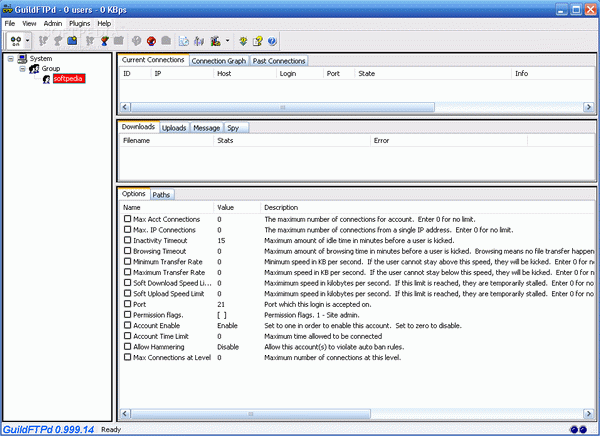Click the connections list horizontal scrollbar thumb
Image resolution: width=600 pixels, height=436 pixels.
tap(283, 107)
